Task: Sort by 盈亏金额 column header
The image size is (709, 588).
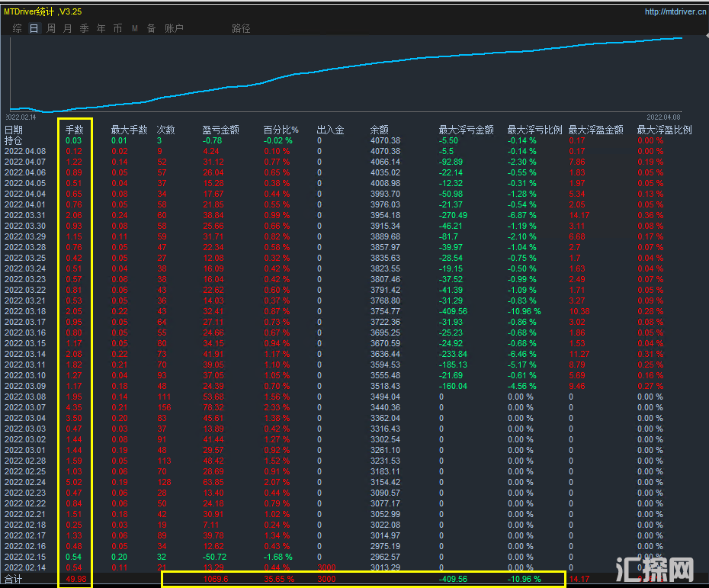Action: coord(220,130)
